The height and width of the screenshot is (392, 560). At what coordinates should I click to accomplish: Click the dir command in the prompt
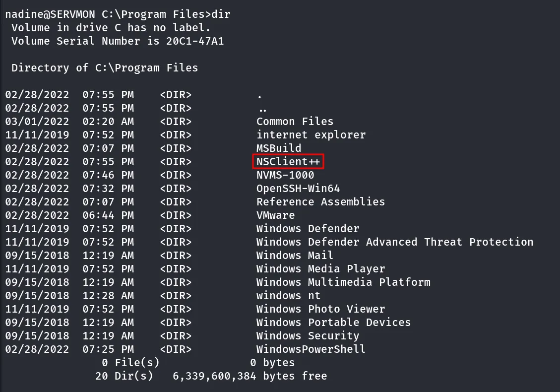click(221, 14)
